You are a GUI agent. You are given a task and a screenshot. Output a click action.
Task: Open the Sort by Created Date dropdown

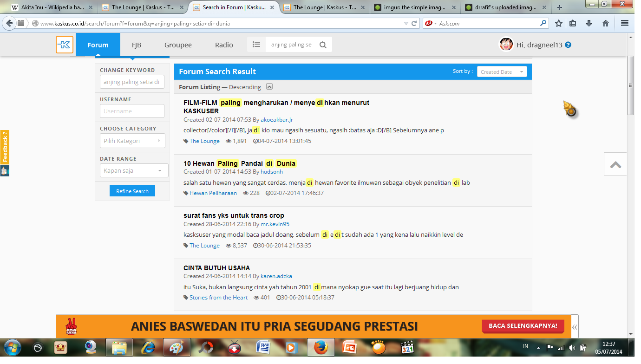502,71
